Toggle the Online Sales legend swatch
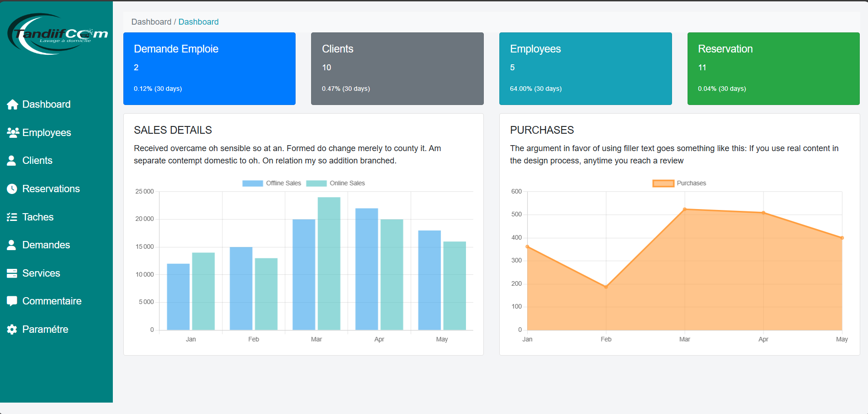The width and height of the screenshot is (868, 414). (316, 183)
